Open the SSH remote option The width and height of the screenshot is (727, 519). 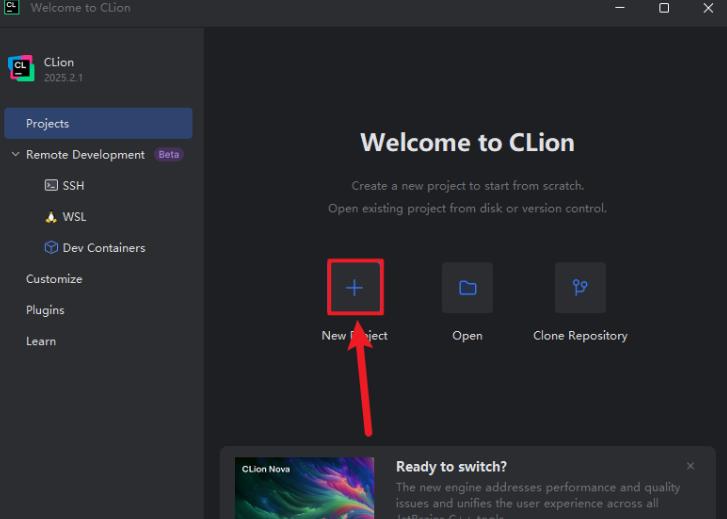73,186
